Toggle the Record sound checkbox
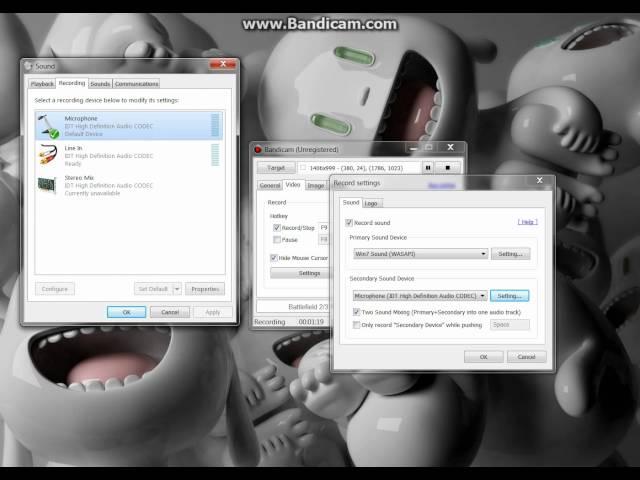640x480 pixels. (349, 222)
